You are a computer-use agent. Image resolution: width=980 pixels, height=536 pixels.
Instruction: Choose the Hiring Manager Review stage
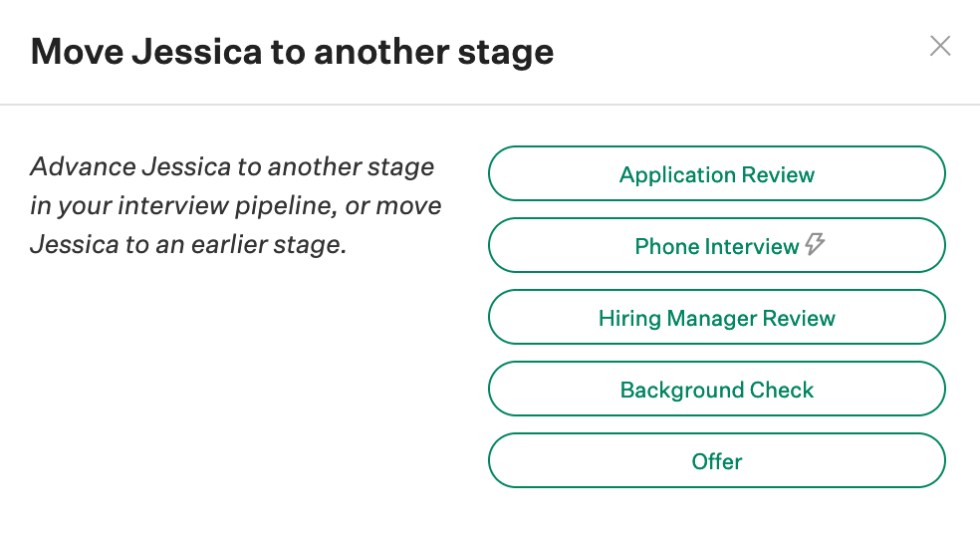(x=717, y=317)
